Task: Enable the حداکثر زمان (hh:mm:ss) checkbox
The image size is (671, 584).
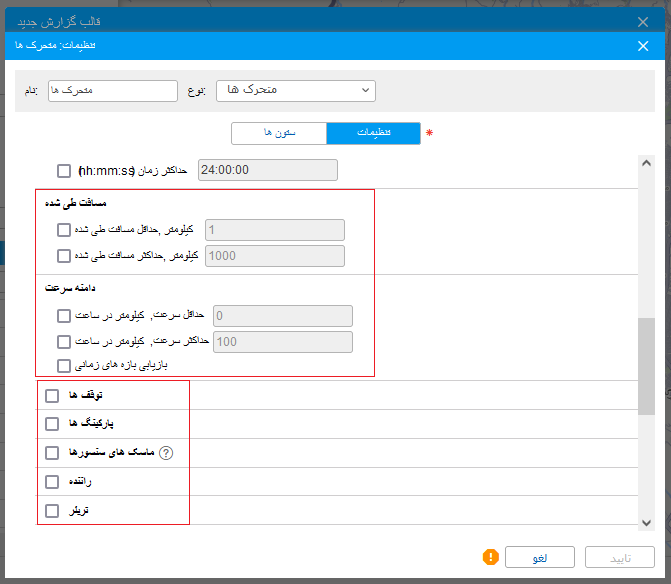Action: pos(64,171)
